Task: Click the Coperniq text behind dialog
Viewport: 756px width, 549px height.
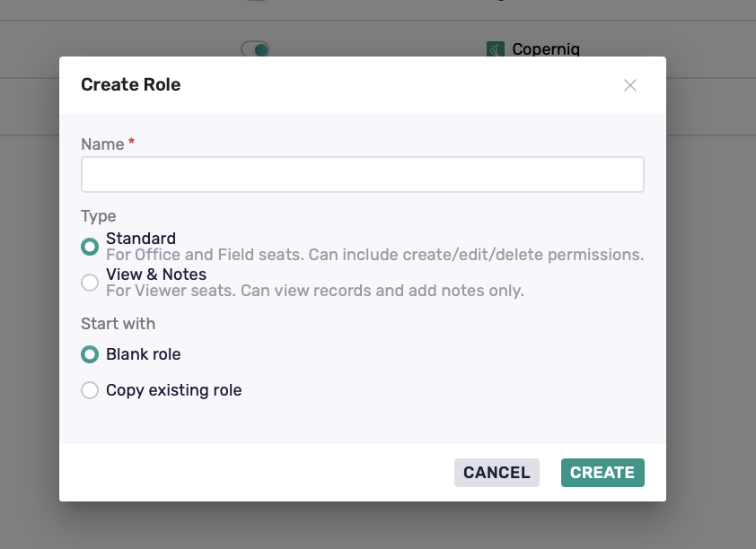Action: coord(546,49)
